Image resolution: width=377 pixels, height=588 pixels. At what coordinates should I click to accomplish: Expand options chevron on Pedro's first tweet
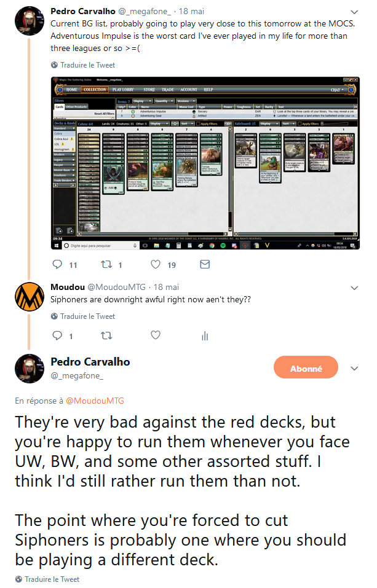point(354,12)
